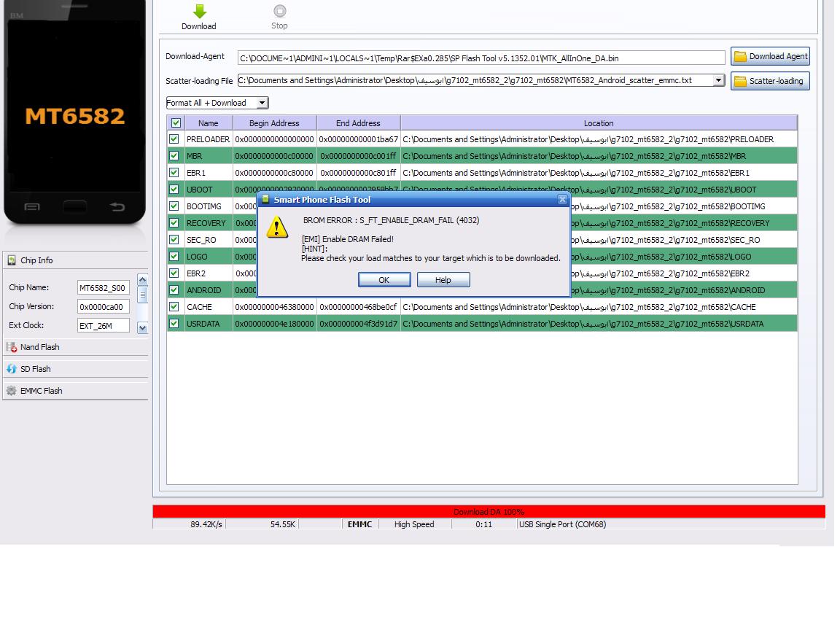Select the EBR1 end address 0x0000000000c801ff
The image size is (840, 630).
click(359, 173)
